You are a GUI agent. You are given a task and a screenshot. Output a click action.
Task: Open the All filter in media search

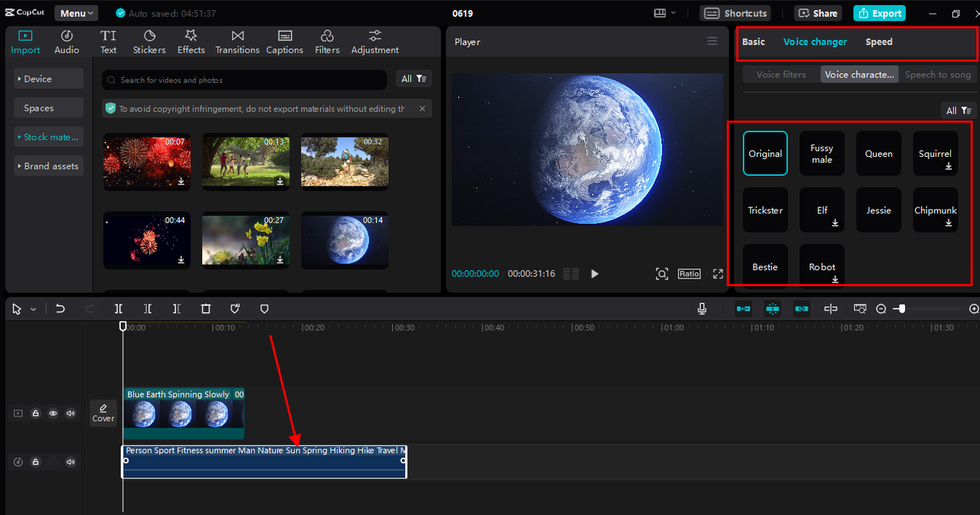click(414, 79)
